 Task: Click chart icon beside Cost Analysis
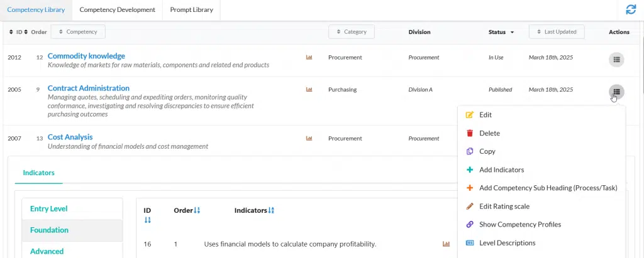coord(309,138)
